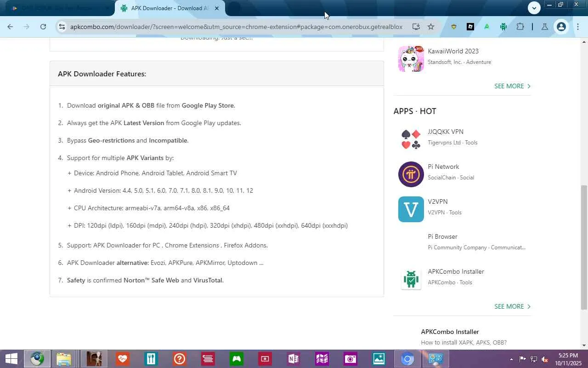Open JJQQKK VPN card-suits icon
The height and width of the screenshot is (368, 588).
coord(411,139)
